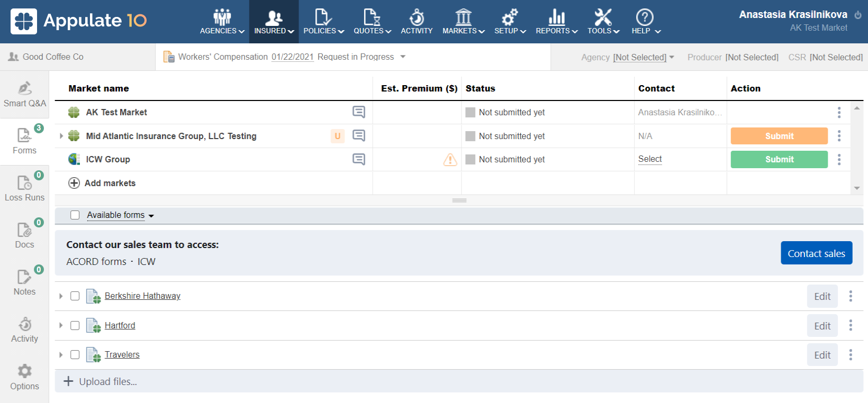Open Docs in sidebar
Image resolution: width=868 pixels, height=403 pixels.
[24, 235]
